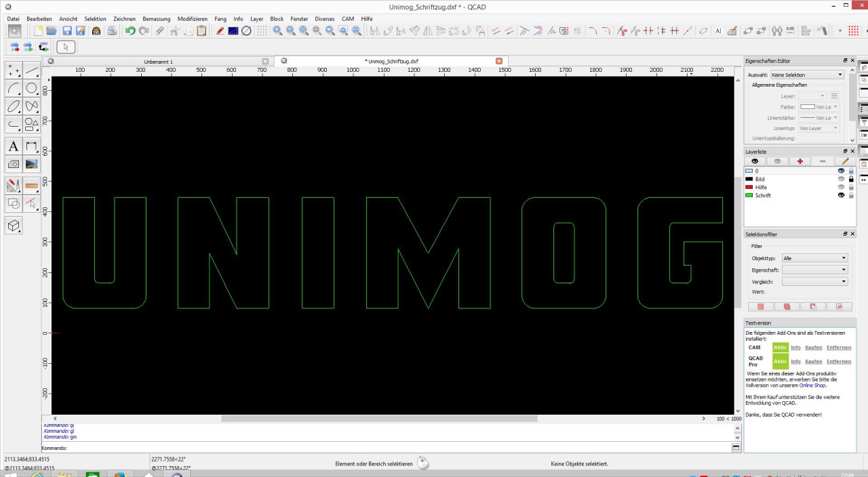Click the Save disk icon
Screen dimensions: 868x477
[x=67, y=31]
